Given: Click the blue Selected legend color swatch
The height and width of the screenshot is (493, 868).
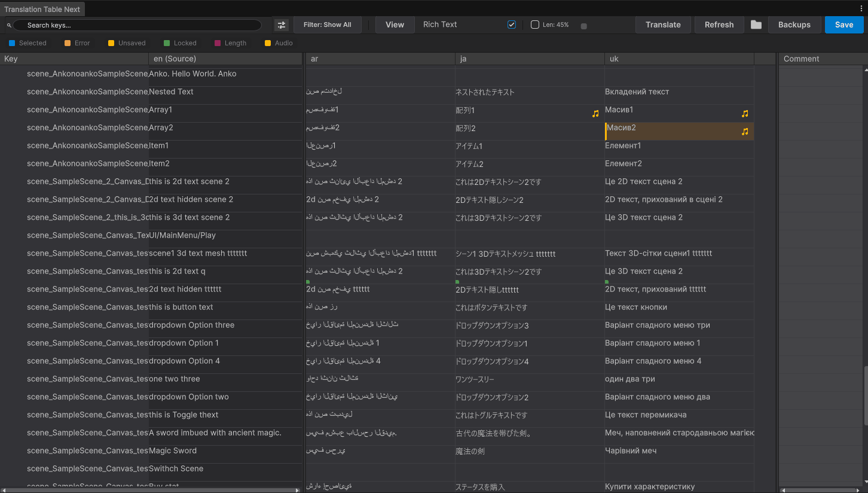Looking at the screenshot, I should coord(12,43).
